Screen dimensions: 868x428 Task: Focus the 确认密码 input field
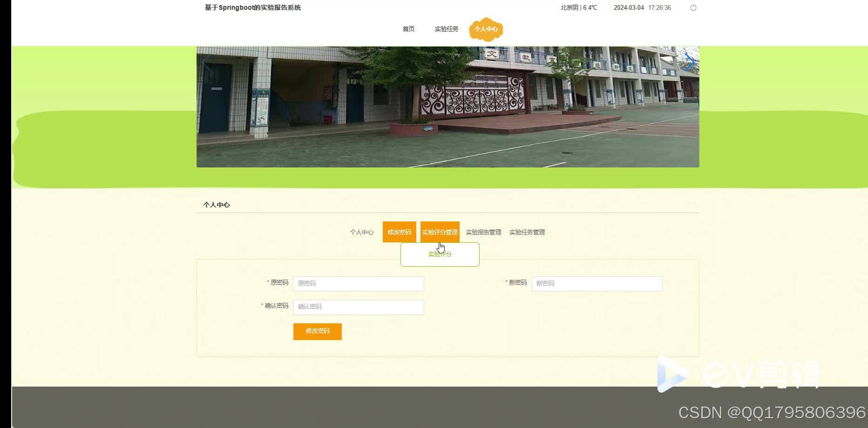click(x=359, y=307)
